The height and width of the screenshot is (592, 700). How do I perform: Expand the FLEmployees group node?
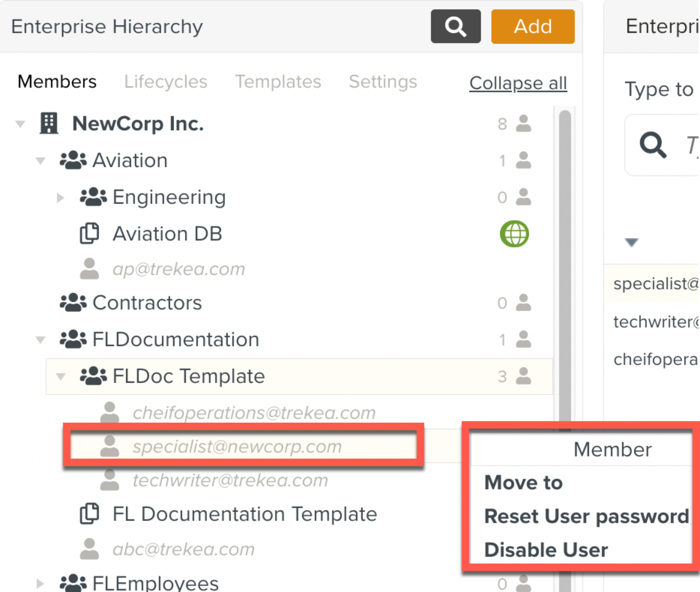point(40,584)
